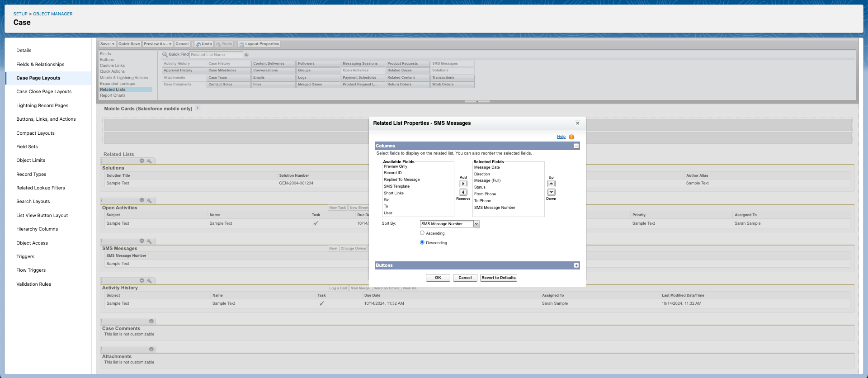Click the Redo toolbar button
The image size is (868, 378).
[224, 44]
